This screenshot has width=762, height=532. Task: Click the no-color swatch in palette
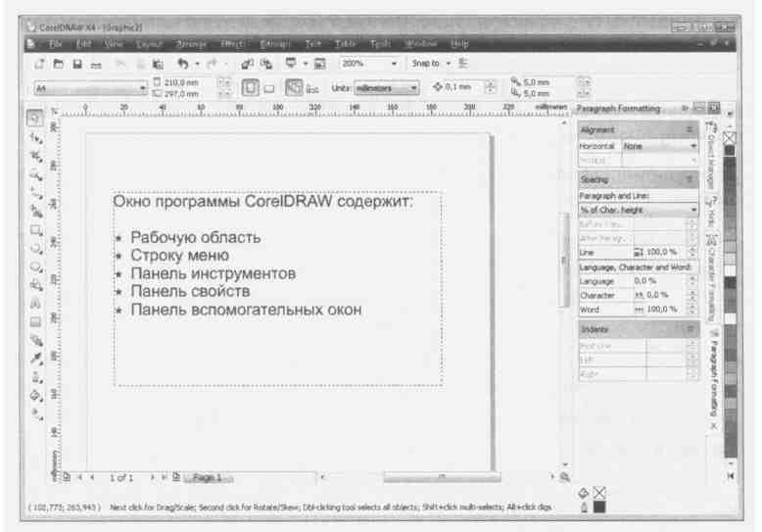(730, 137)
